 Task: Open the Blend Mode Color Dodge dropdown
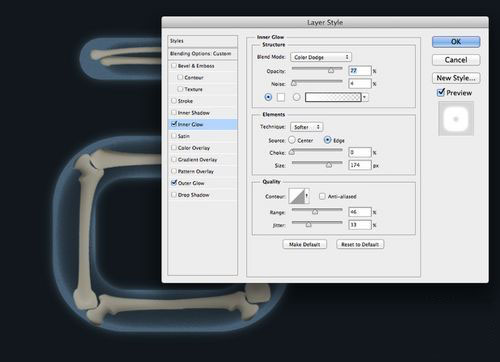321,57
